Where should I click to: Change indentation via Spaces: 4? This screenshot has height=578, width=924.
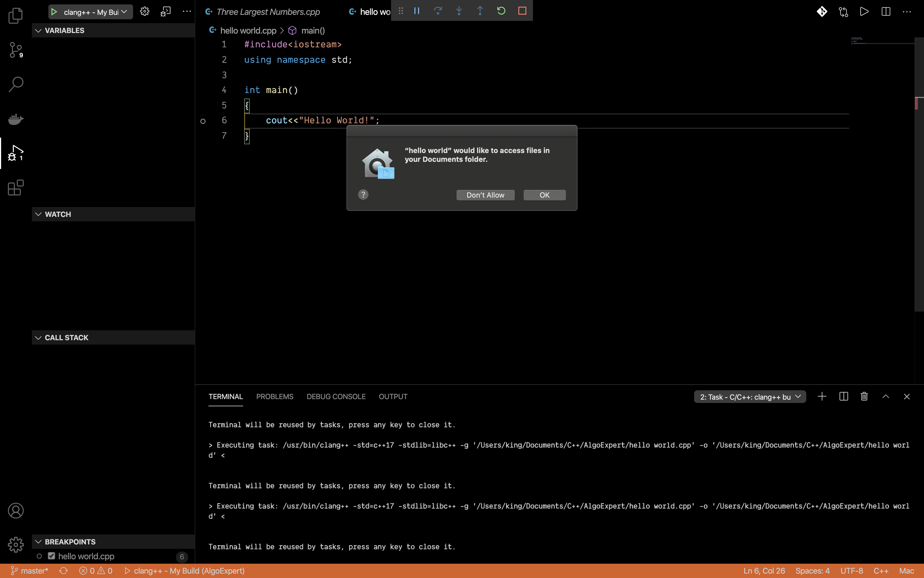pyautogui.click(x=813, y=571)
